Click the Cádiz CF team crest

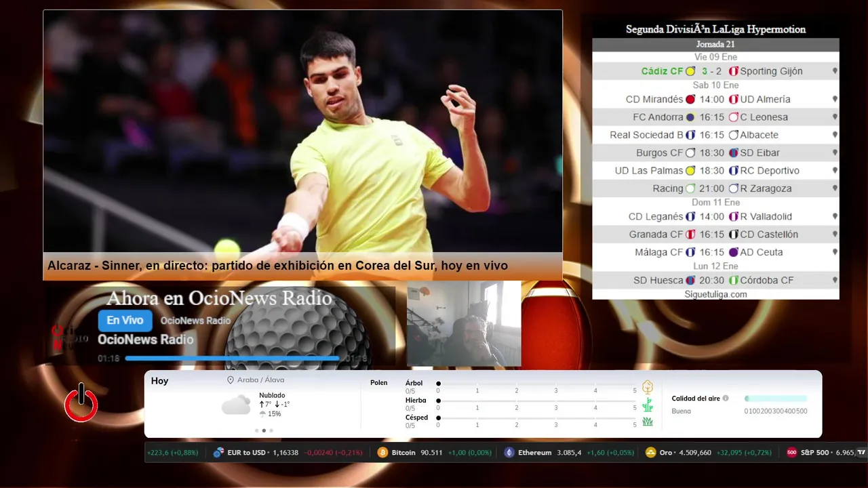(x=690, y=71)
